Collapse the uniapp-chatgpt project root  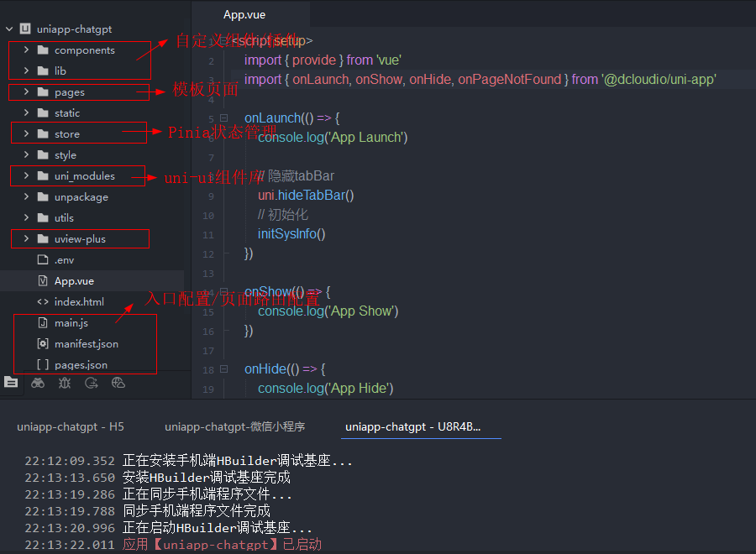(9, 29)
